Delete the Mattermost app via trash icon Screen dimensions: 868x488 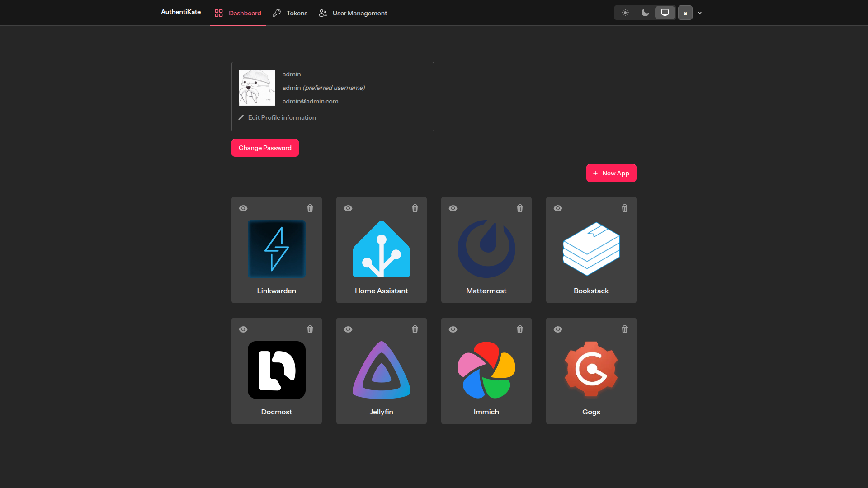[x=520, y=208]
